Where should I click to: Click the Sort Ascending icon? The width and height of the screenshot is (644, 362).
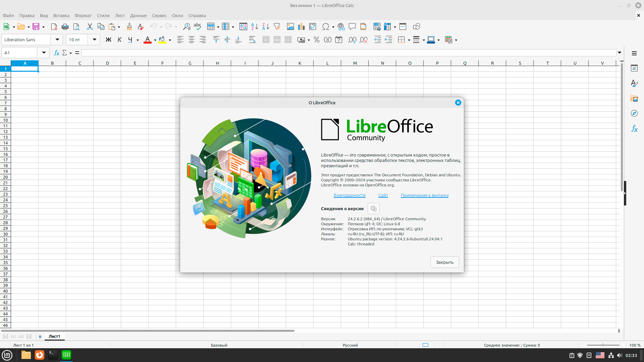pos(255,27)
